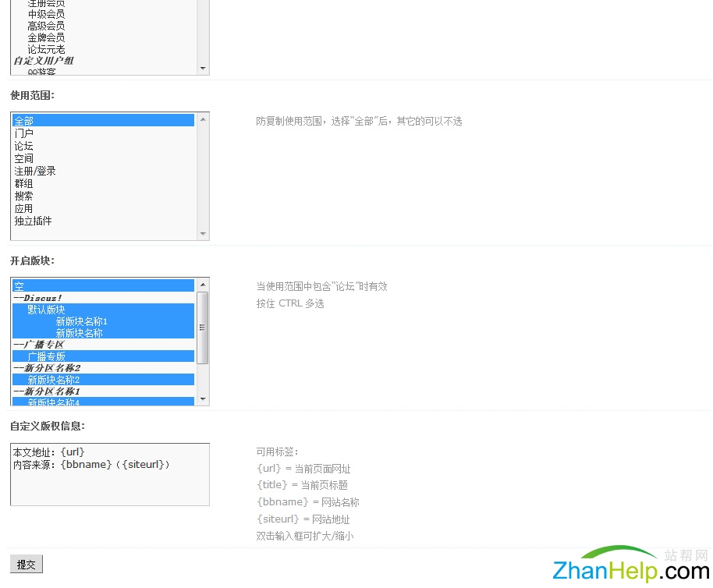Select 搜索 in the 使用范围 list
713x588 pixels.
pos(103,196)
